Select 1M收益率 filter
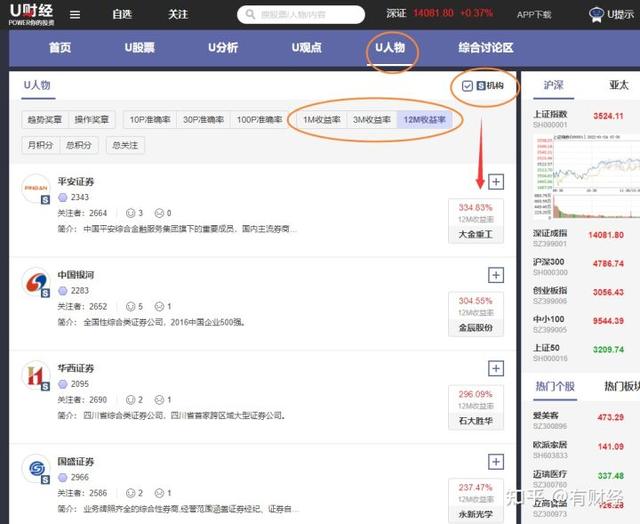 click(x=322, y=120)
